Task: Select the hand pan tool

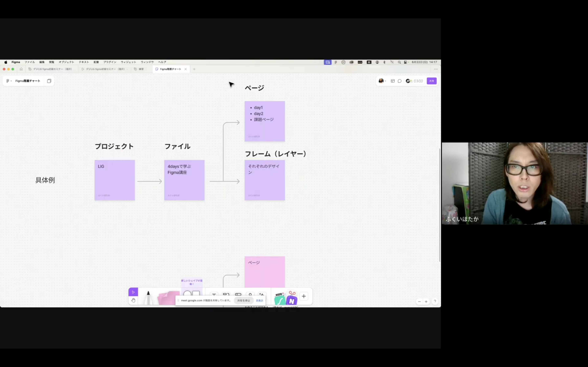Action: point(133,300)
